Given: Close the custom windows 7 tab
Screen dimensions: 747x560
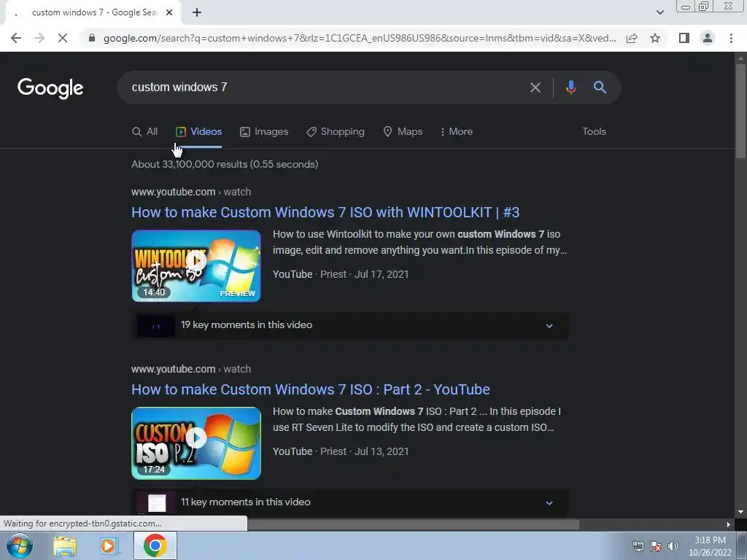Looking at the screenshot, I should (x=169, y=12).
